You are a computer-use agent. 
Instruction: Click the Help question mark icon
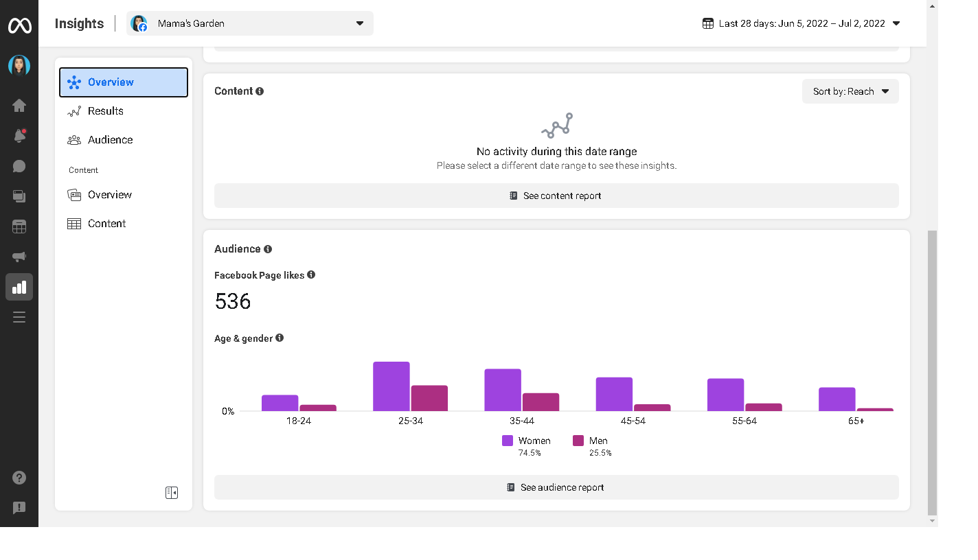coord(19,478)
